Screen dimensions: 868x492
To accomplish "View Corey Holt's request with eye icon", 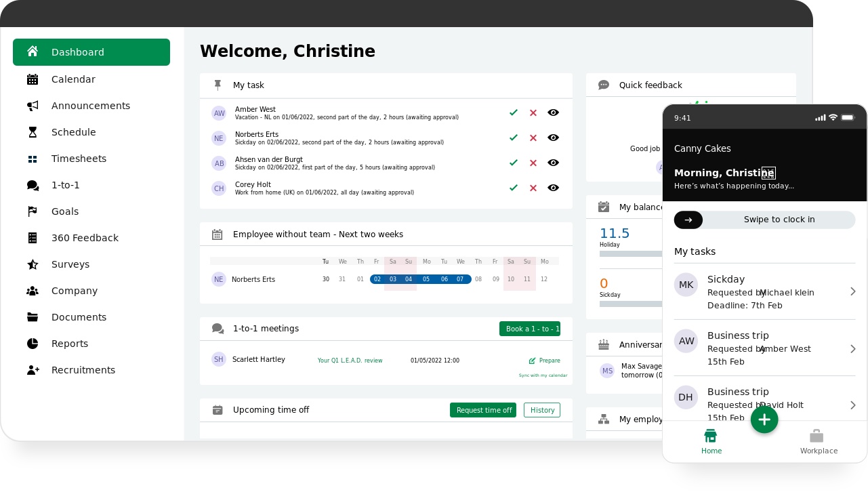I will [x=554, y=188].
